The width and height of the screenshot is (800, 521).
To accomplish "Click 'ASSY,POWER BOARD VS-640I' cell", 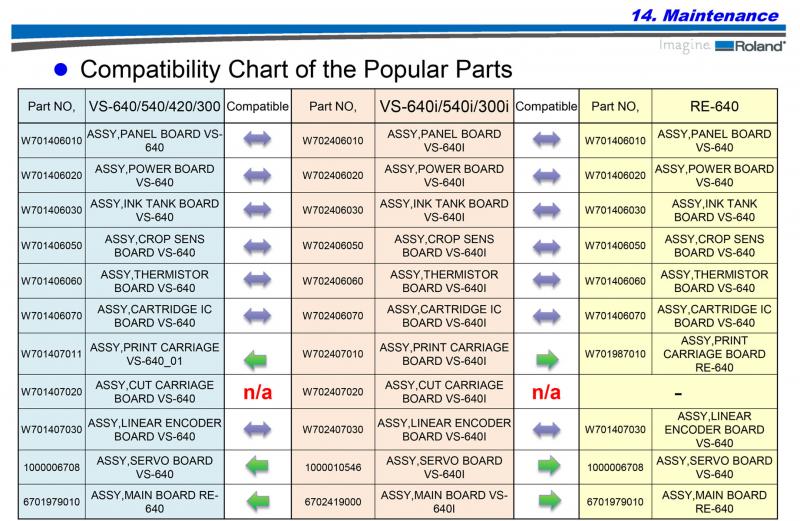I will pos(444,175).
